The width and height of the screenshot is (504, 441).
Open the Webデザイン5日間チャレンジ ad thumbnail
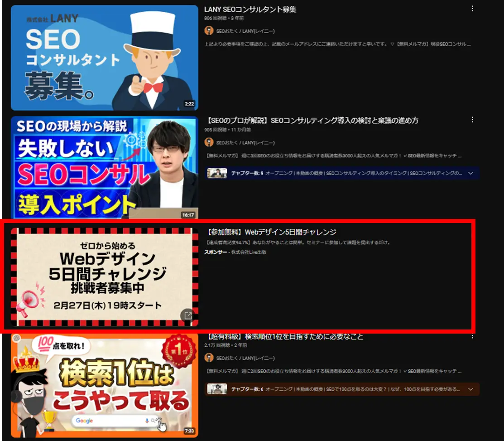[105, 277]
